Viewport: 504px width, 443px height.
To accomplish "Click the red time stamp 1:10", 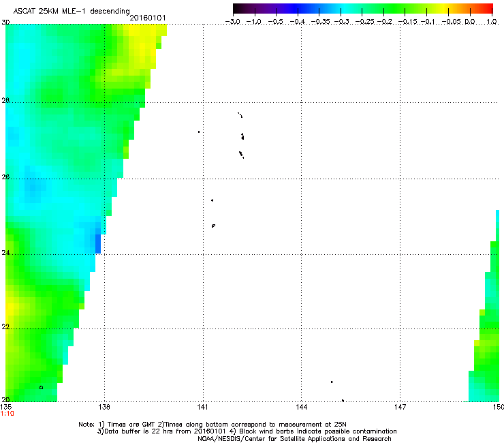I will pos(7,414).
